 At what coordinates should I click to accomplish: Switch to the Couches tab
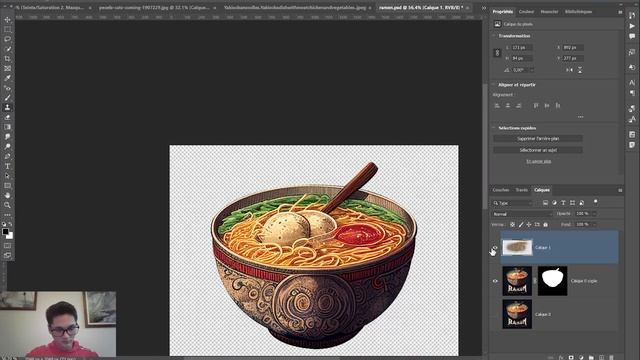[501, 190]
